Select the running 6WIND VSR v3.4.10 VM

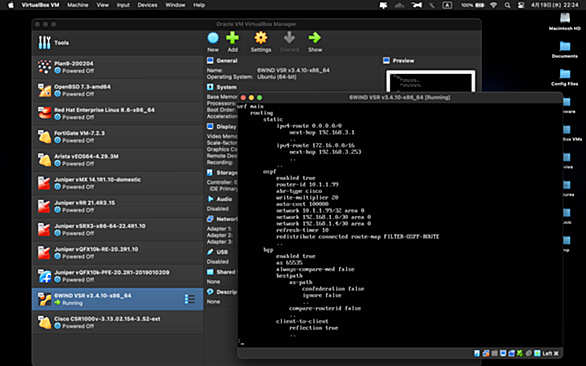tap(118, 299)
